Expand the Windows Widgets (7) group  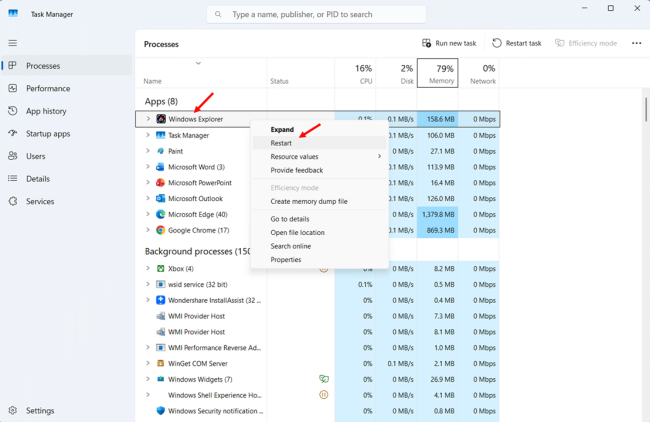pyautogui.click(x=148, y=379)
